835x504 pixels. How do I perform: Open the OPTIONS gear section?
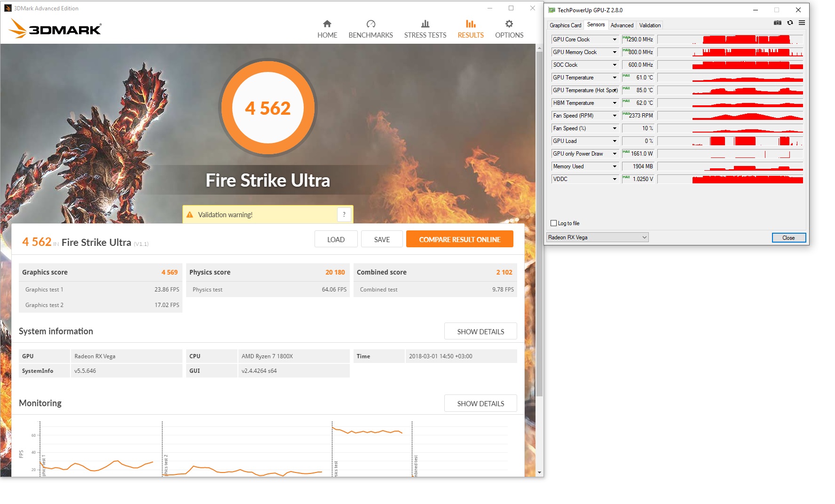[509, 29]
